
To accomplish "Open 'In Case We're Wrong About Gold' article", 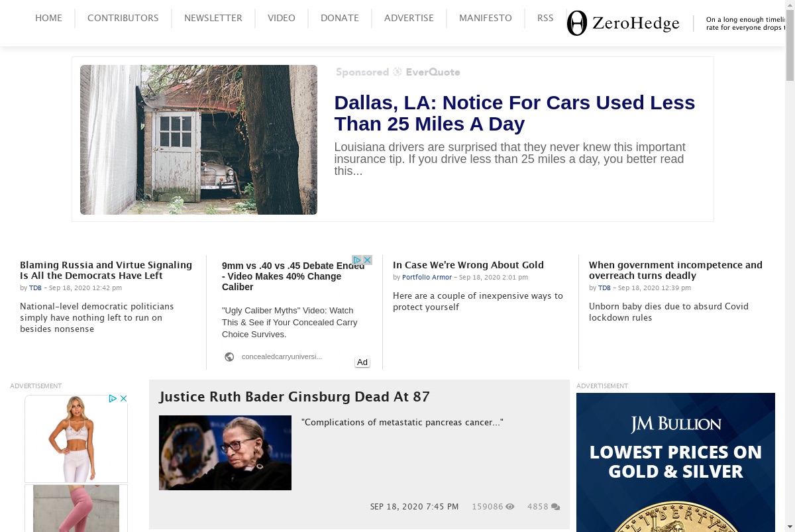I will click(468, 265).
